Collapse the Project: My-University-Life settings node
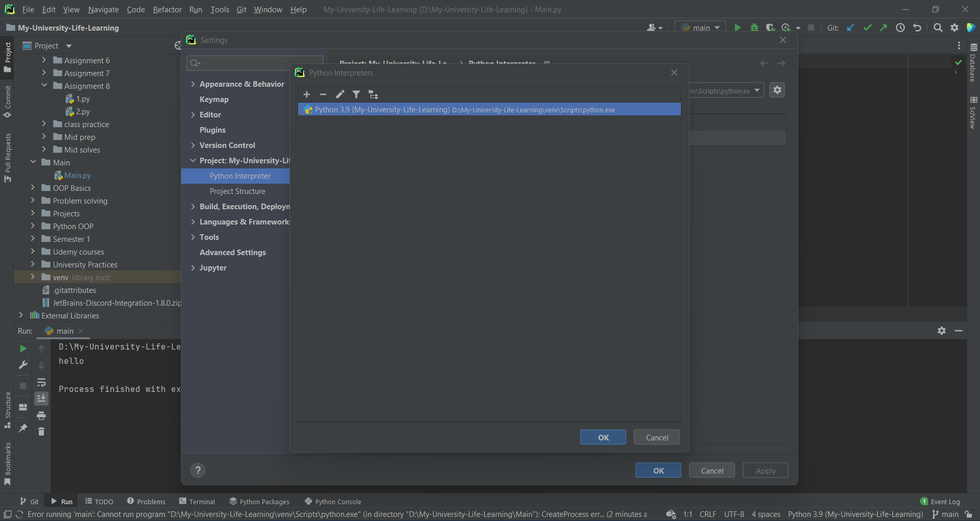The width and height of the screenshot is (980, 521). point(193,161)
